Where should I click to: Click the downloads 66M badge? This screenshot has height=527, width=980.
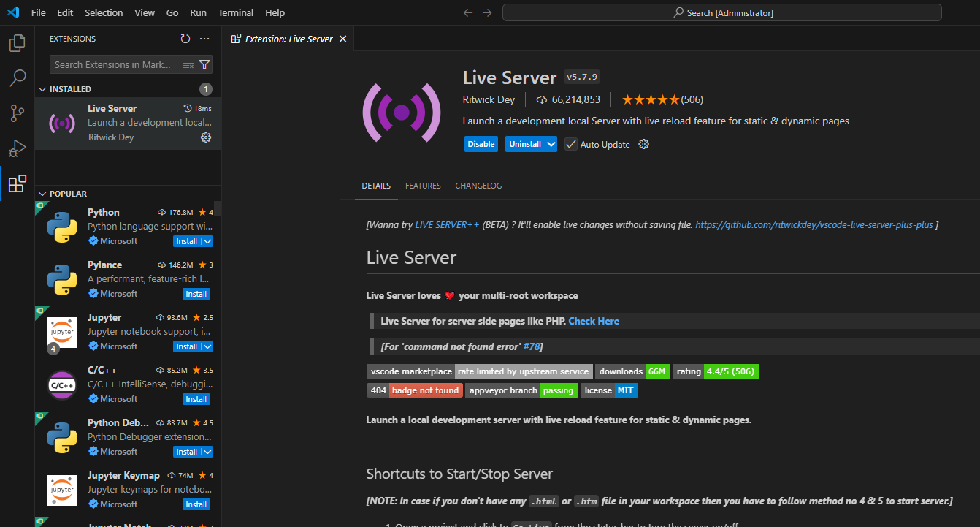(x=632, y=371)
